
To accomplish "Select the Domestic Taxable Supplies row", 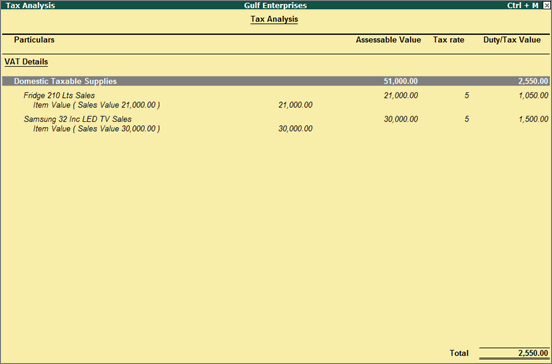I will (x=276, y=81).
